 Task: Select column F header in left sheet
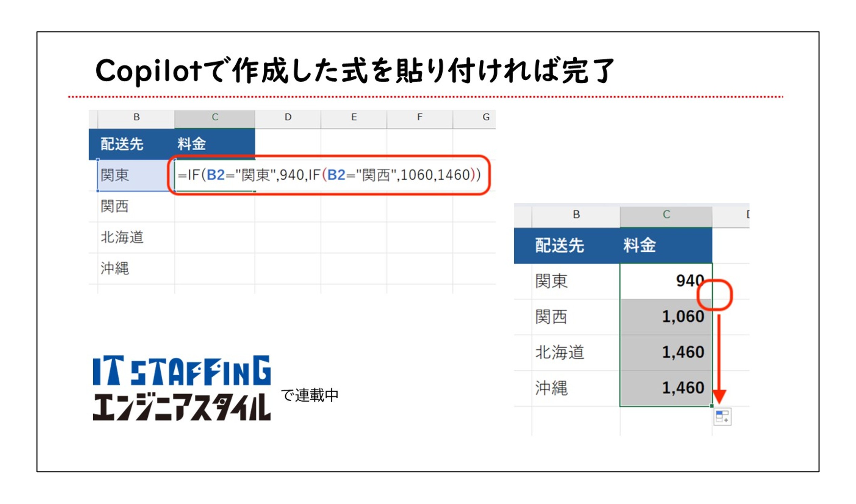click(420, 118)
